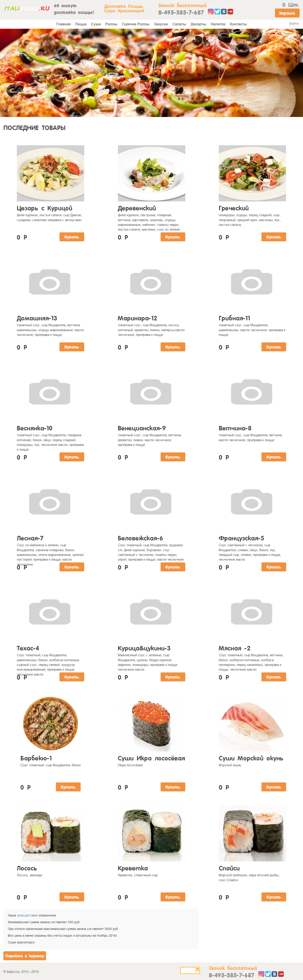
Task: Go to the Горячие Роллы menu section
Action: click(x=135, y=24)
